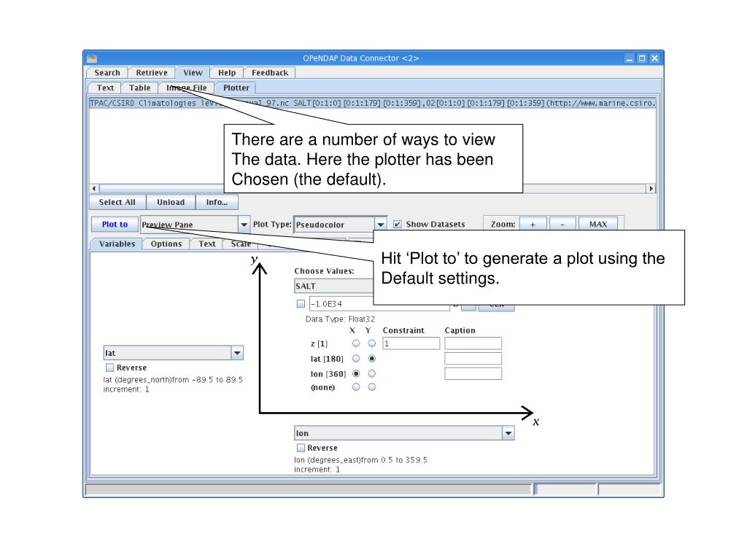Open the lat axis dropdown
The image size is (747, 560).
pos(174,353)
